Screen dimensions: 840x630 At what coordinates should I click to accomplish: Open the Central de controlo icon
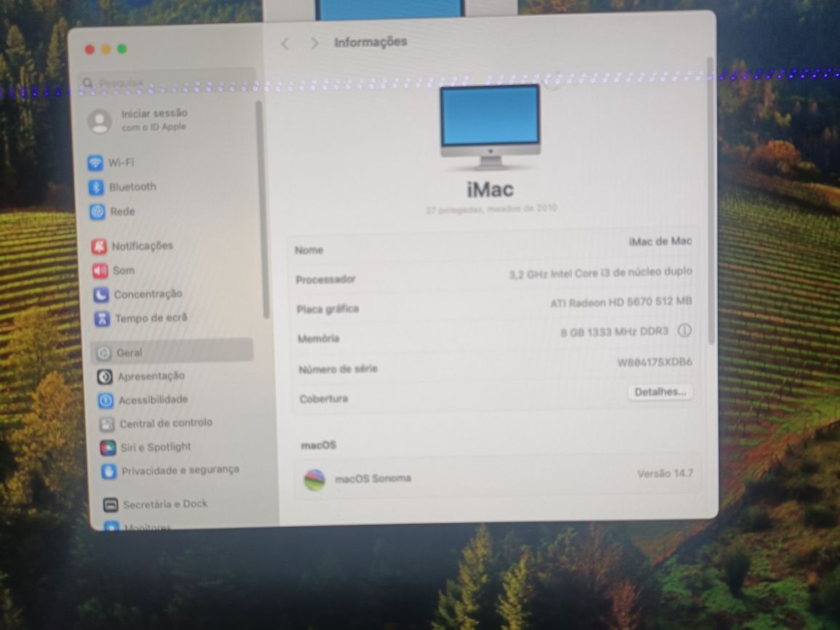click(x=107, y=425)
